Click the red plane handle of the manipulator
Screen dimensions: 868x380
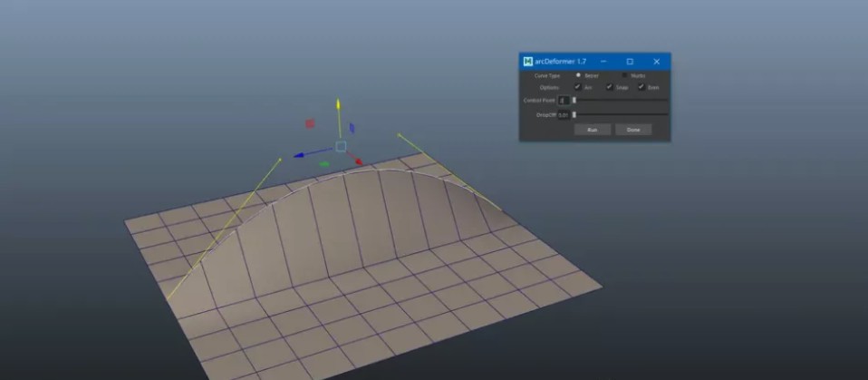point(310,123)
